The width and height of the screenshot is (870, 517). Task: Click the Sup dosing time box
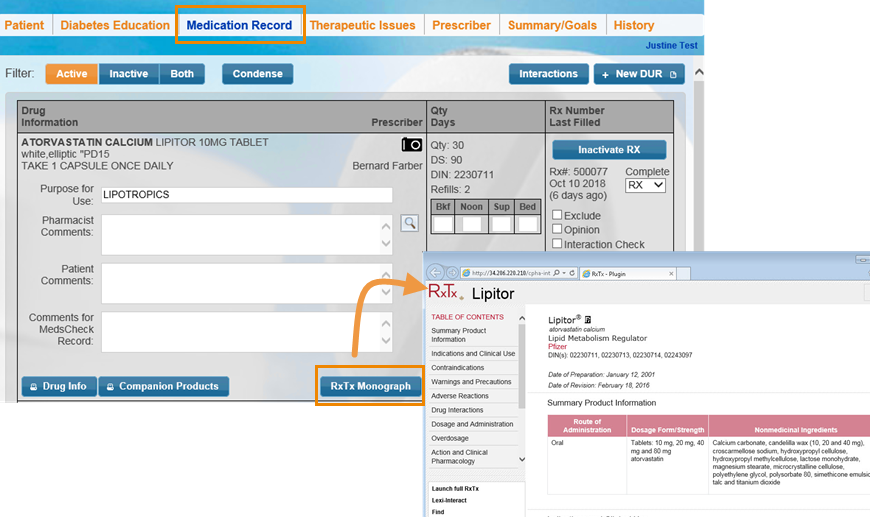click(502, 224)
